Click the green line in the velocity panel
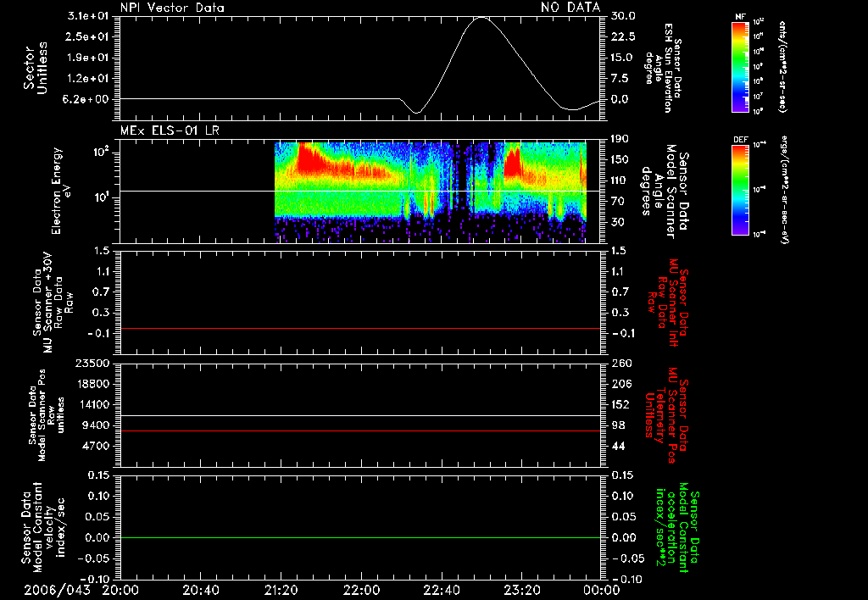The height and width of the screenshot is (600, 868). [x=360, y=537]
